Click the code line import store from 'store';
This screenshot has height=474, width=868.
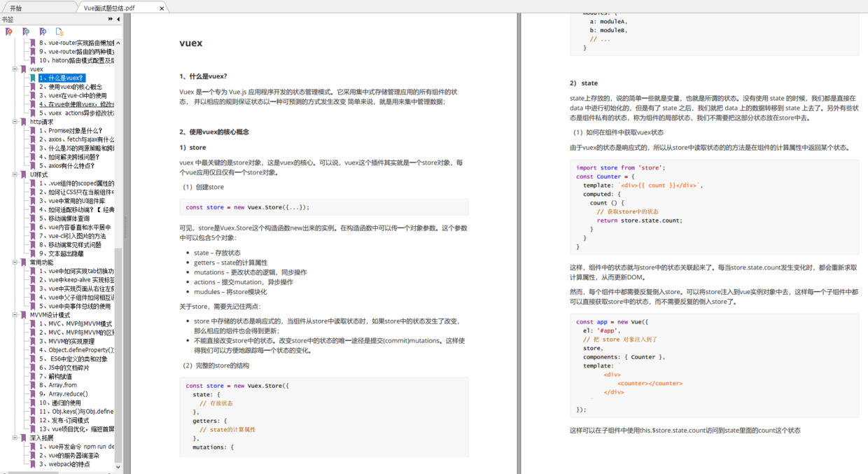pos(621,167)
